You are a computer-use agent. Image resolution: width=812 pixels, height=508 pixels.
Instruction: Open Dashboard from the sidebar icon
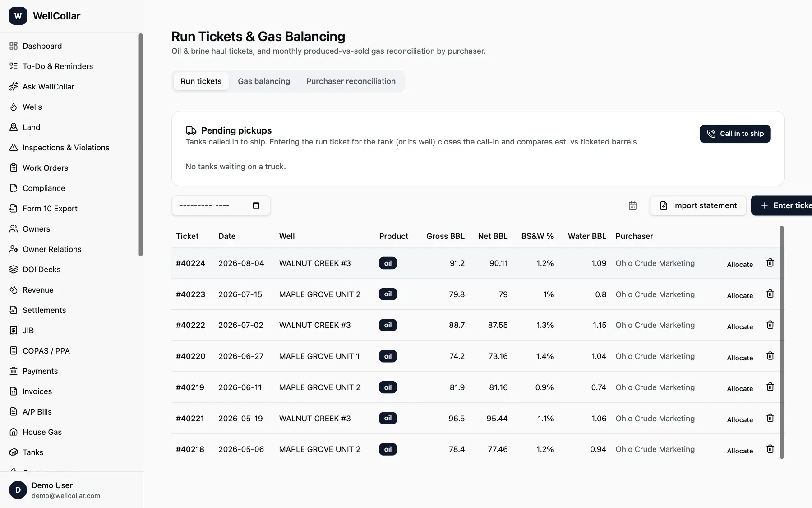point(14,46)
